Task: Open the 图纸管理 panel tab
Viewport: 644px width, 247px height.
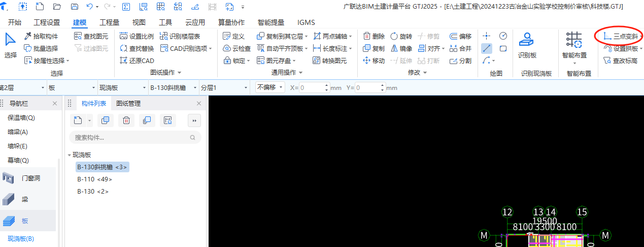Action: [128, 103]
